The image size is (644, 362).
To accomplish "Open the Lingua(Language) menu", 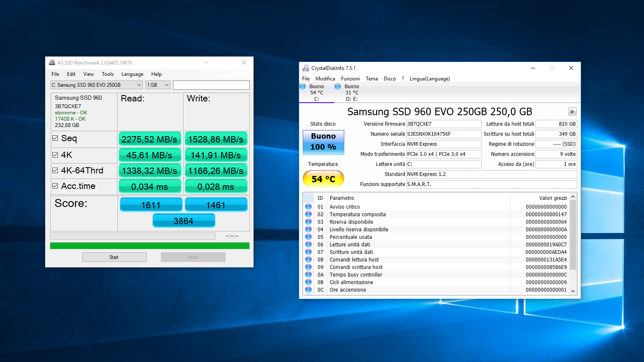I will 429,79.
